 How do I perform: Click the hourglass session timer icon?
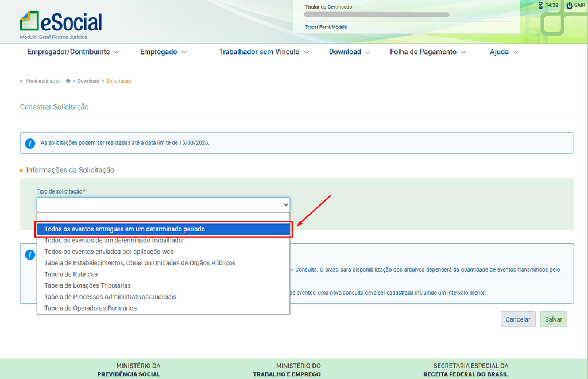click(x=540, y=5)
